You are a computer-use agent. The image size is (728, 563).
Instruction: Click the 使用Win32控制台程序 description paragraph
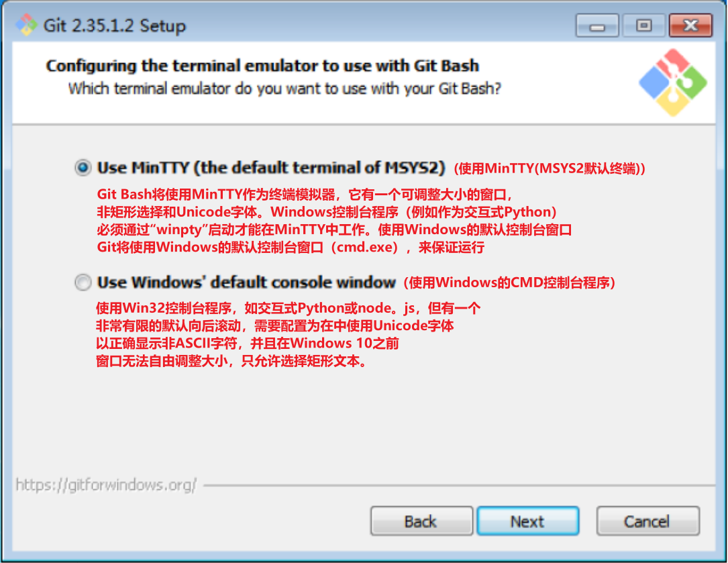pos(288,334)
